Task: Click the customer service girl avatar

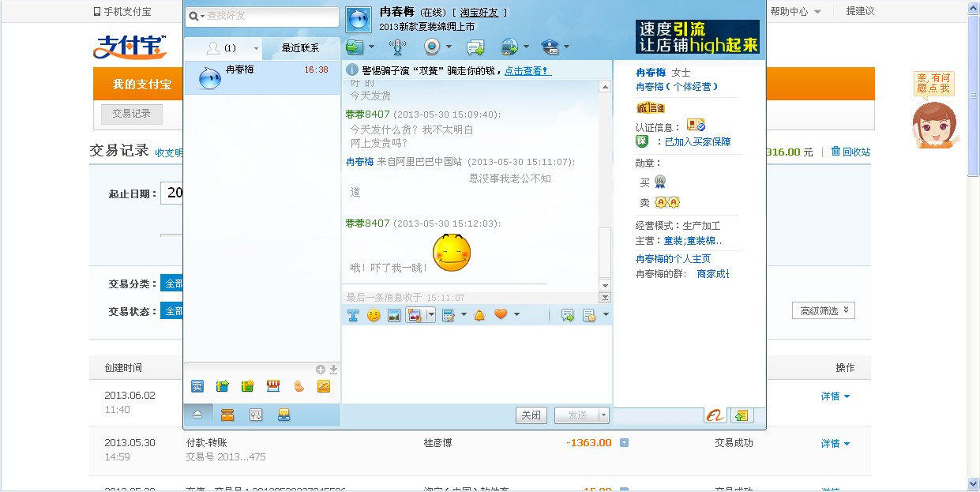Action: tap(935, 125)
